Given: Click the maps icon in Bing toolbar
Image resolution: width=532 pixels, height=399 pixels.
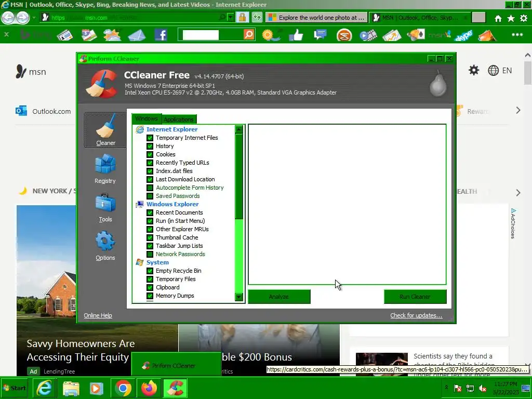Looking at the screenshot, I should pyautogui.click(x=89, y=35).
